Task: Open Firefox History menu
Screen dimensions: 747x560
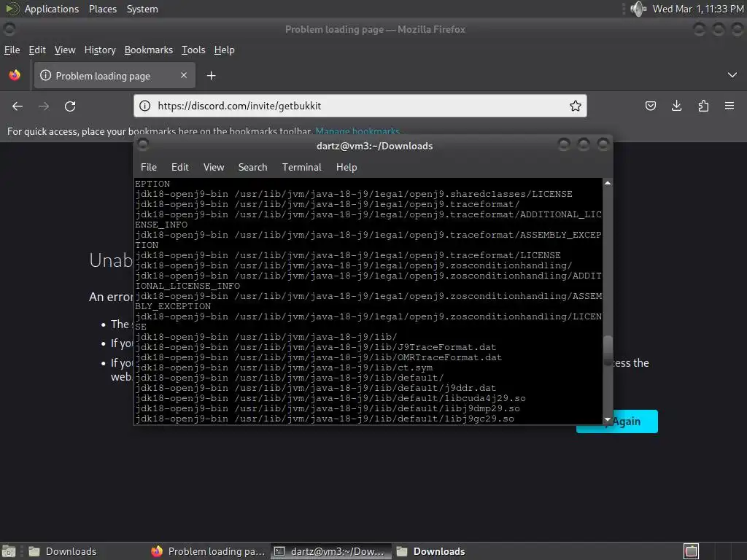Action: pos(100,50)
